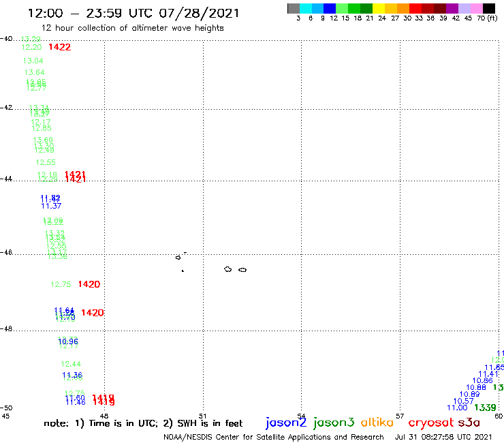Click the blue '10.57' wave height value

pyautogui.click(x=463, y=401)
